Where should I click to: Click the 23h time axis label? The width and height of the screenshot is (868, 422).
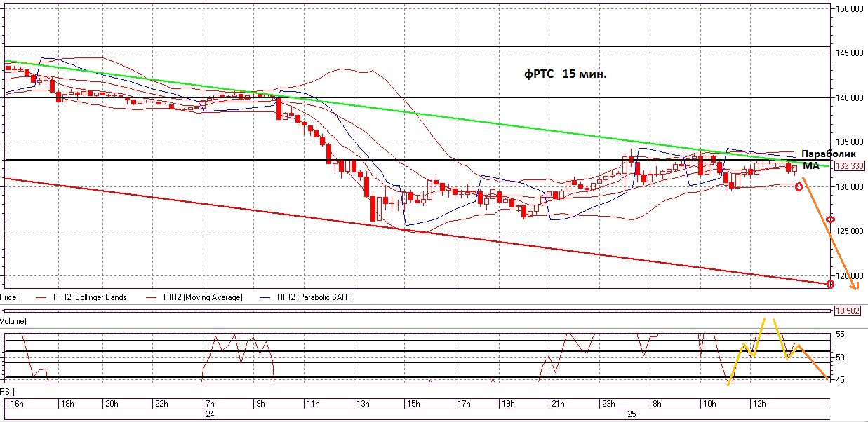pyautogui.click(x=608, y=404)
